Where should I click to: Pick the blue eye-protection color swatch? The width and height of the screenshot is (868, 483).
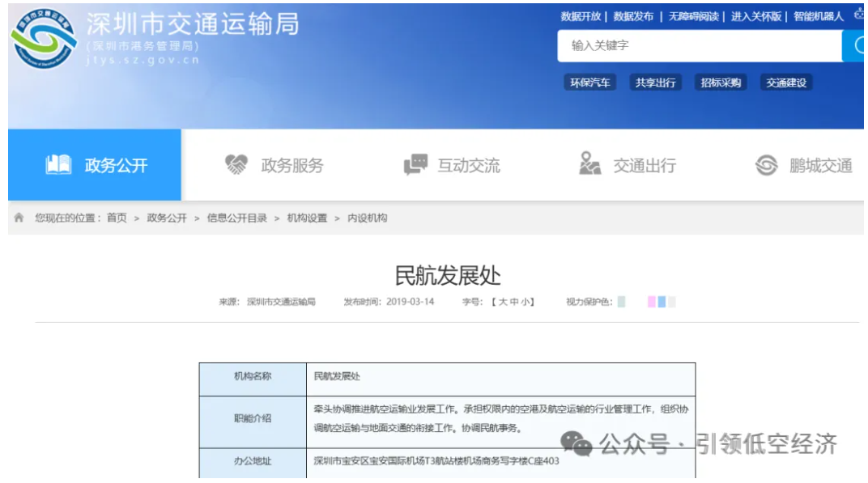pyautogui.click(x=662, y=302)
